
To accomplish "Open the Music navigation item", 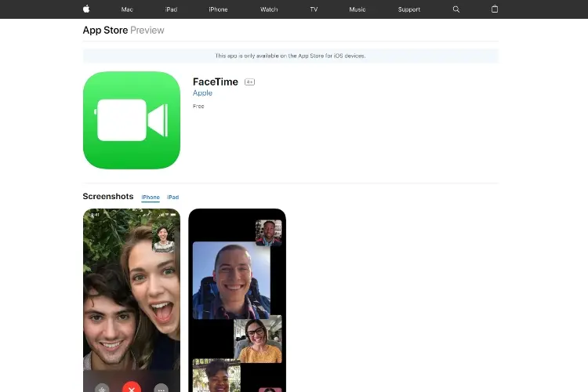I will point(358,9).
